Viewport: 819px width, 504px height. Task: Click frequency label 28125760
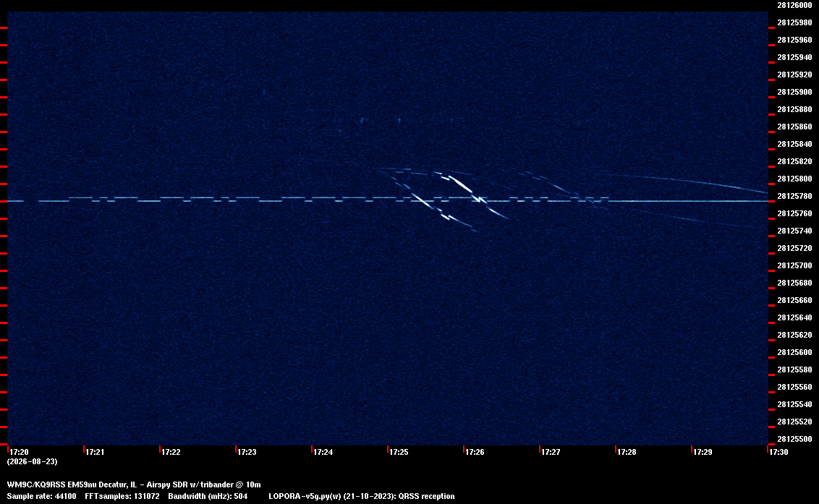[x=795, y=213]
